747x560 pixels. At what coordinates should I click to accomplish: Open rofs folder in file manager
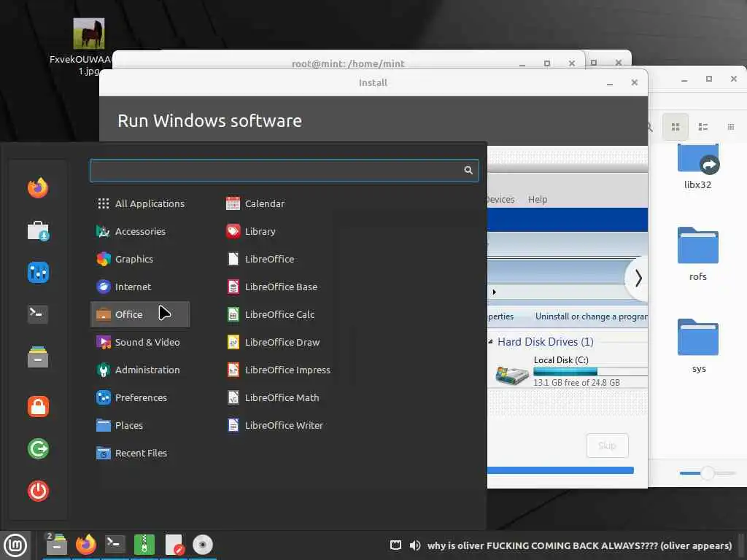[698, 254]
